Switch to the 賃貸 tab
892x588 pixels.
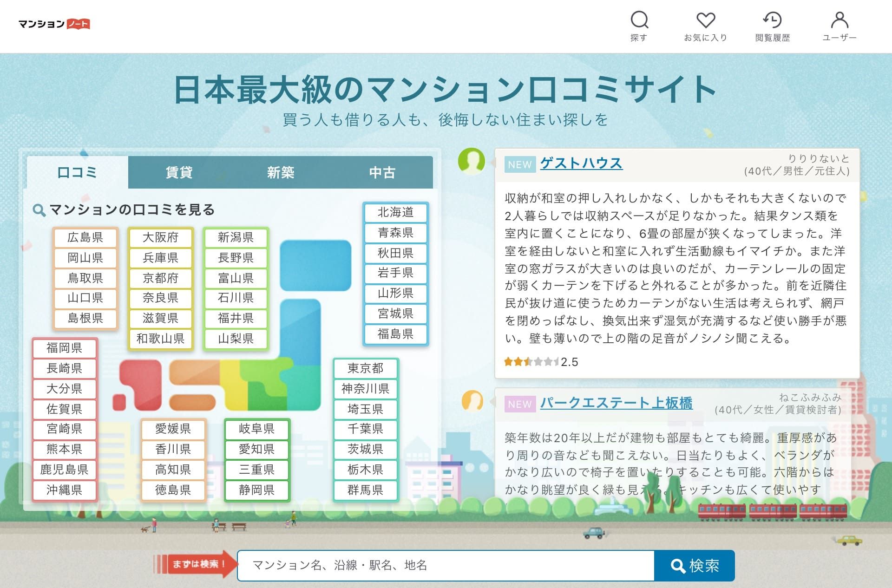click(179, 172)
